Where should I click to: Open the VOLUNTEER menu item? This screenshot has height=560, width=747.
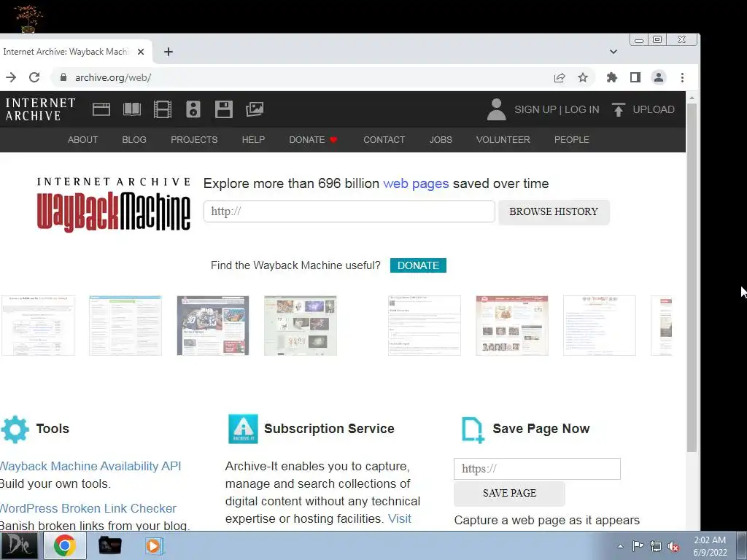pos(503,139)
